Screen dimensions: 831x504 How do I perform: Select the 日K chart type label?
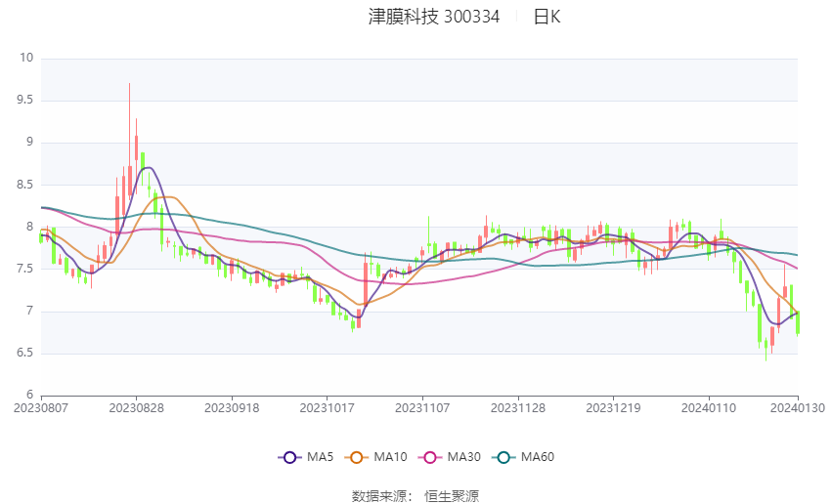547,17
